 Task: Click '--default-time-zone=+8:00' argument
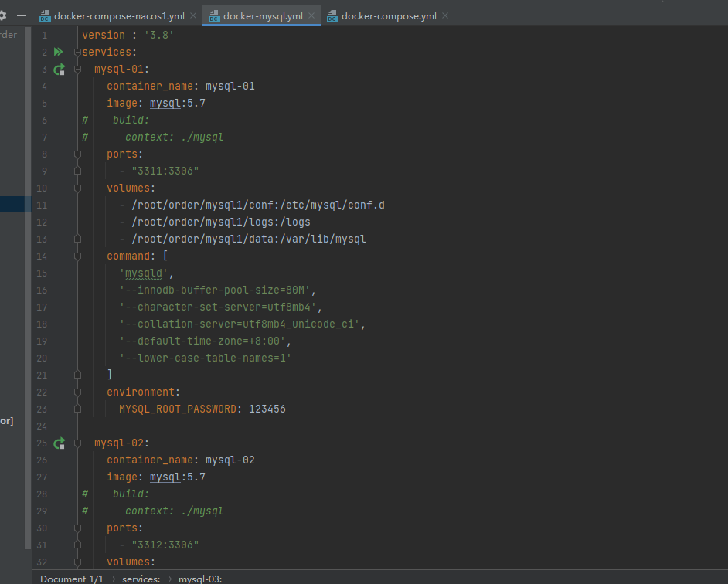[x=202, y=341]
